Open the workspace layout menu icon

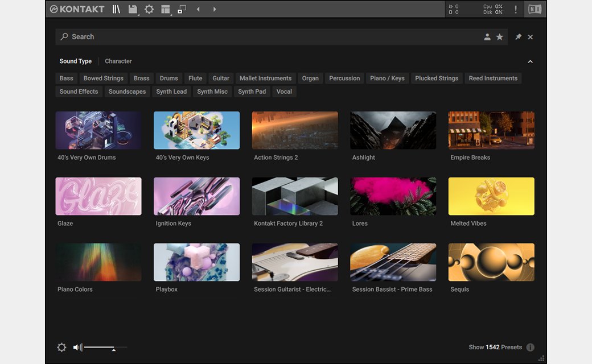click(166, 9)
